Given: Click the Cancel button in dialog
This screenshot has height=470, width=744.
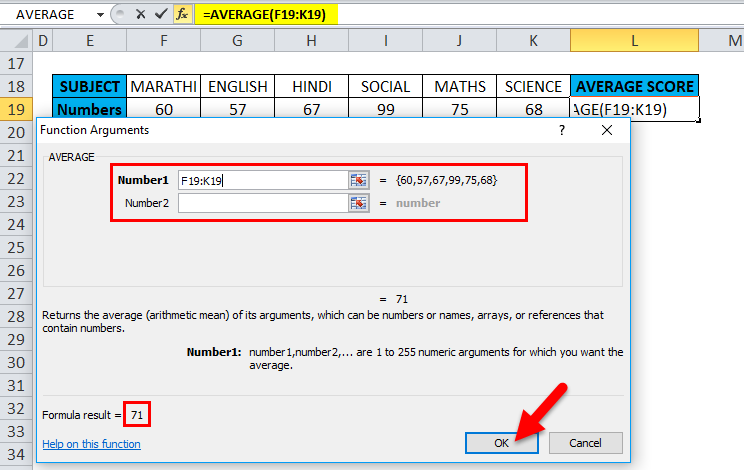Looking at the screenshot, I should click(x=586, y=443).
